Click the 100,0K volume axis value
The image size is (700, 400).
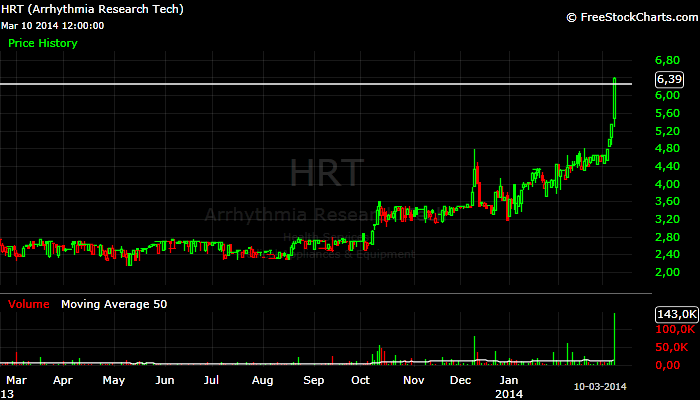pyautogui.click(x=675, y=329)
